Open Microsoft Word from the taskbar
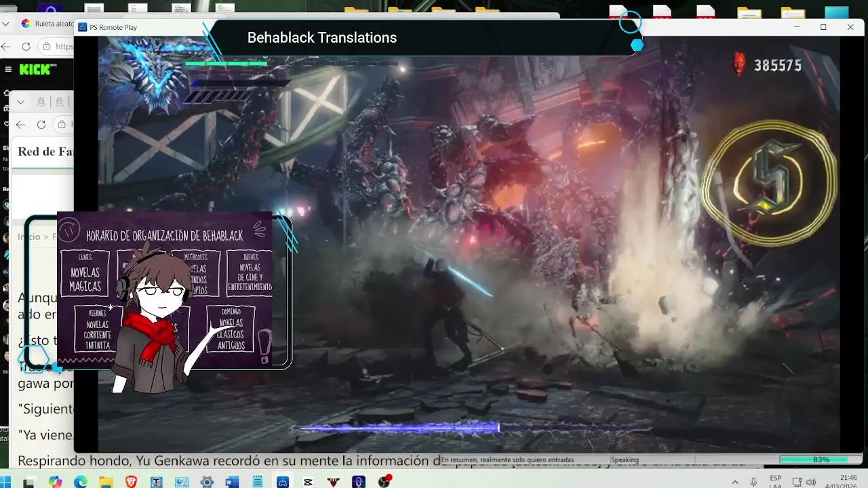 click(x=232, y=482)
